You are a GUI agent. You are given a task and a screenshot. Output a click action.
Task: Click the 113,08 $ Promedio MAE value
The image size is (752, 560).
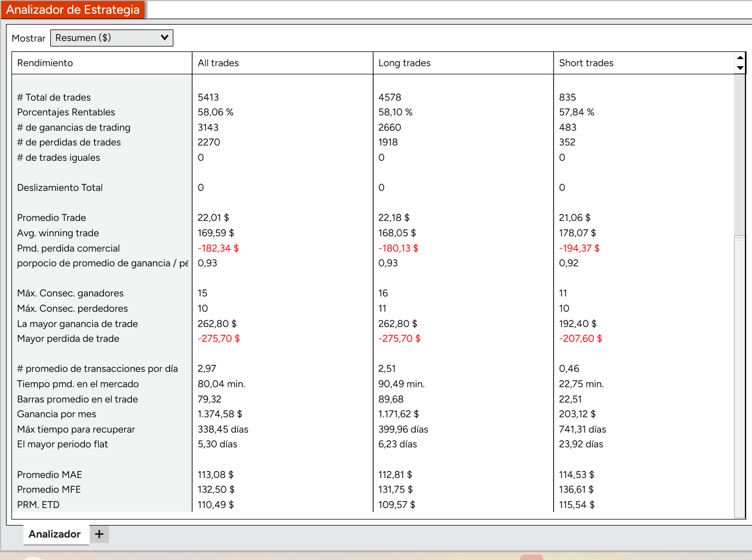215,475
